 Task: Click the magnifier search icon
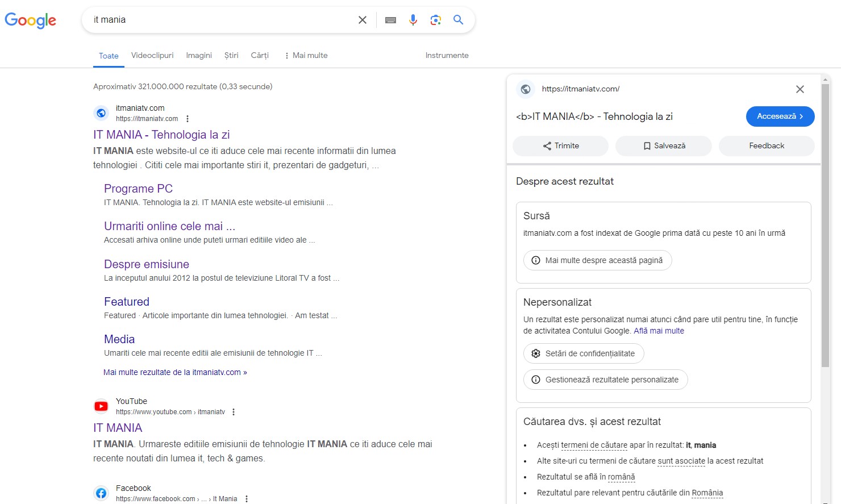coord(458,20)
